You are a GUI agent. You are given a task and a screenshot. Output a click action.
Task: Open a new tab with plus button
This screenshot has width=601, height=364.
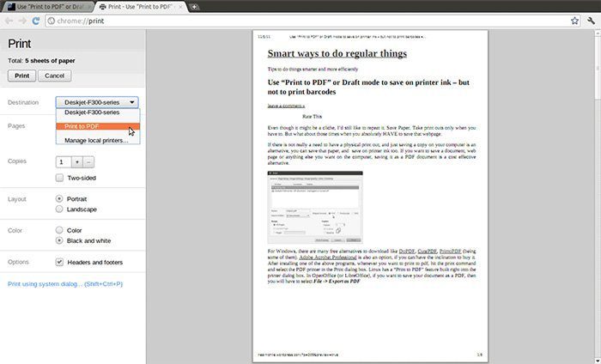pos(194,7)
